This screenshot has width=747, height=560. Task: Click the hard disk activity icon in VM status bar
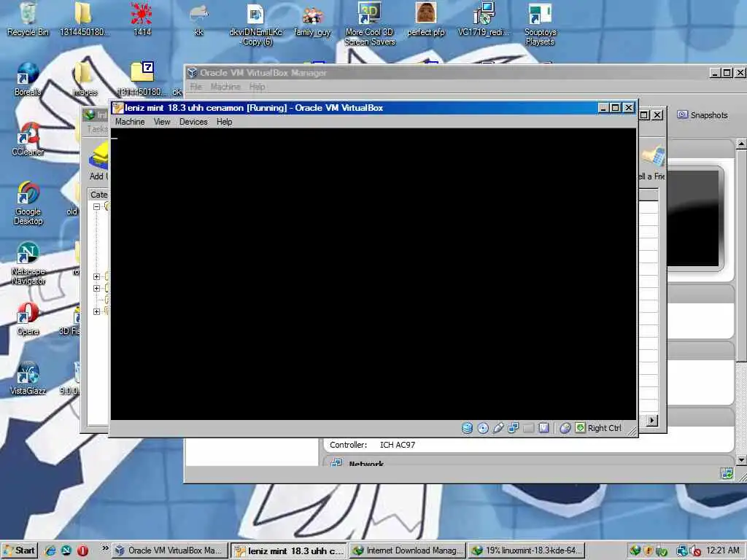point(468,428)
